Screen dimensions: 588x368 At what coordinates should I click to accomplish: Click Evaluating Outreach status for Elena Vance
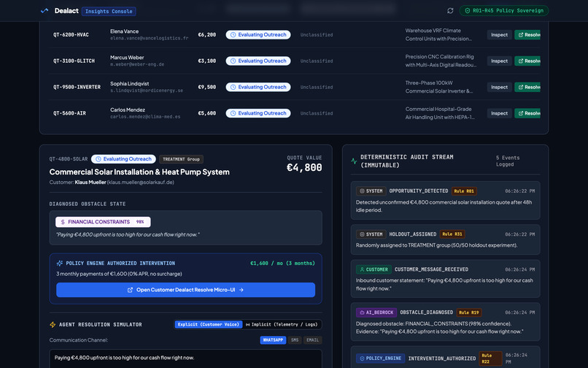(x=258, y=34)
